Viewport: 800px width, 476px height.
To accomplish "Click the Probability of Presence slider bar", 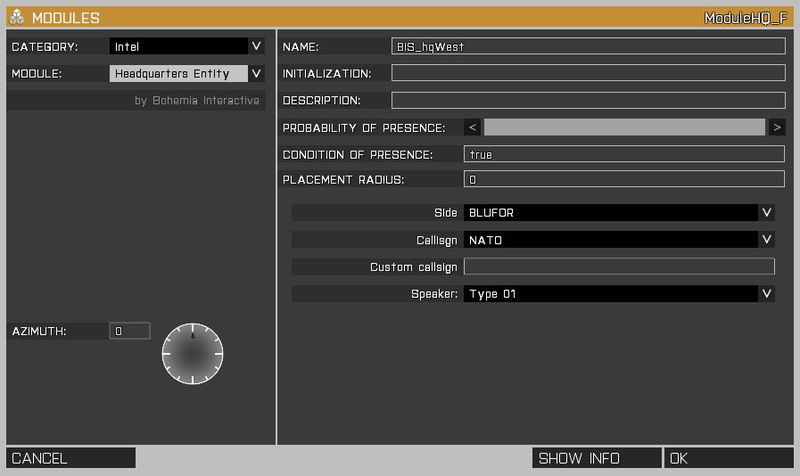I will (625, 127).
